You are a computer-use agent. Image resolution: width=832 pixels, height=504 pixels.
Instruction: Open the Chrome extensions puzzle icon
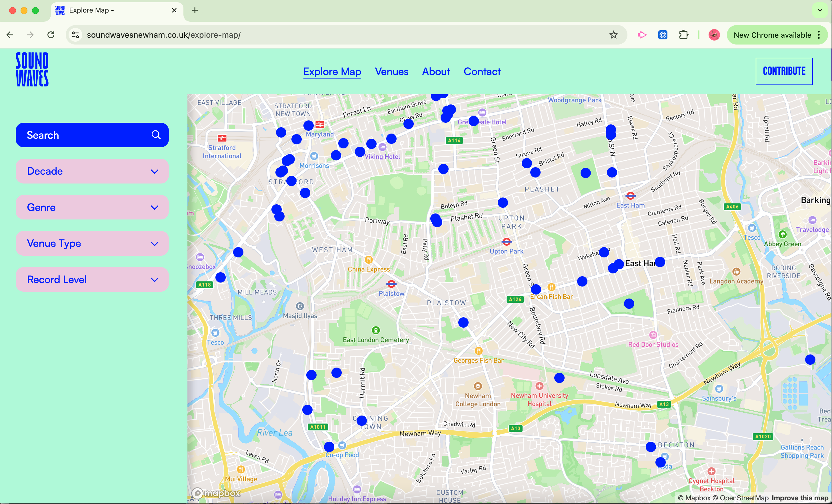coord(683,35)
